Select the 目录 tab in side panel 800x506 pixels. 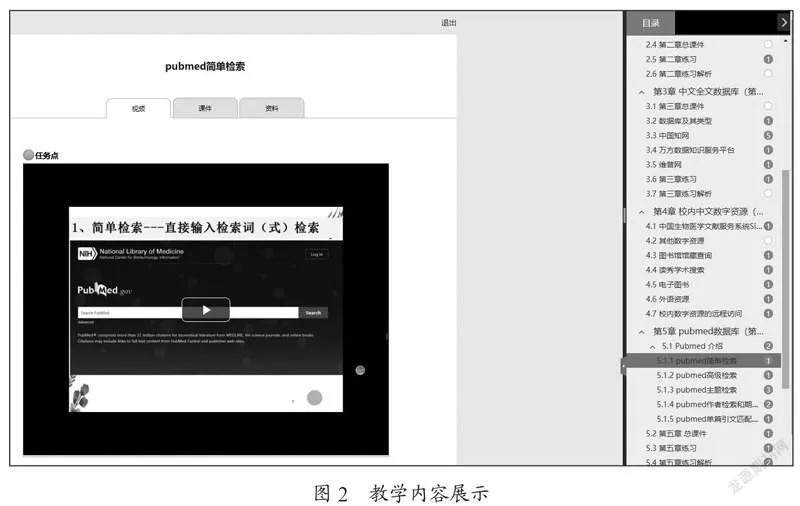pyautogui.click(x=651, y=23)
